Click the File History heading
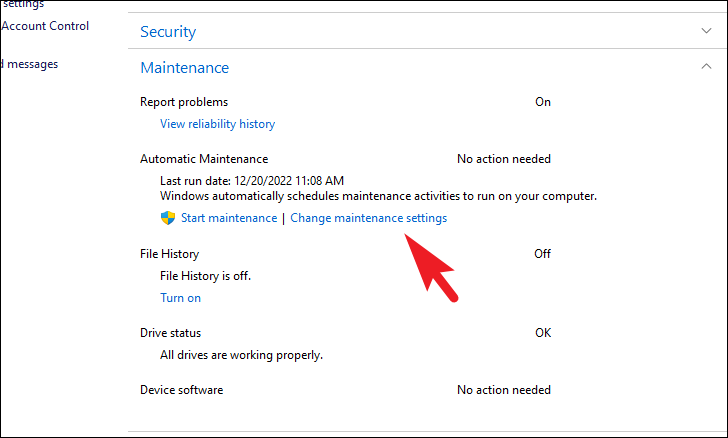The width and height of the screenshot is (728, 438). pyautogui.click(x=169, y=254)
